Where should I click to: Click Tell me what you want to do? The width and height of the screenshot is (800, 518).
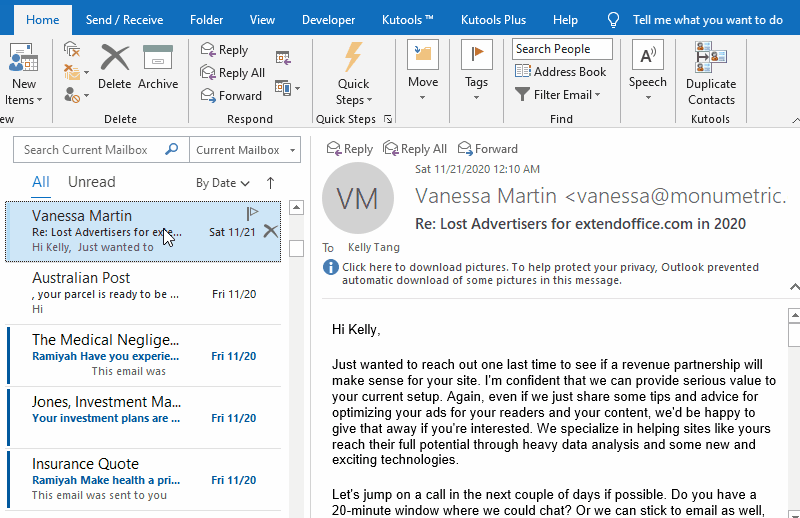[x=708, y=20]
